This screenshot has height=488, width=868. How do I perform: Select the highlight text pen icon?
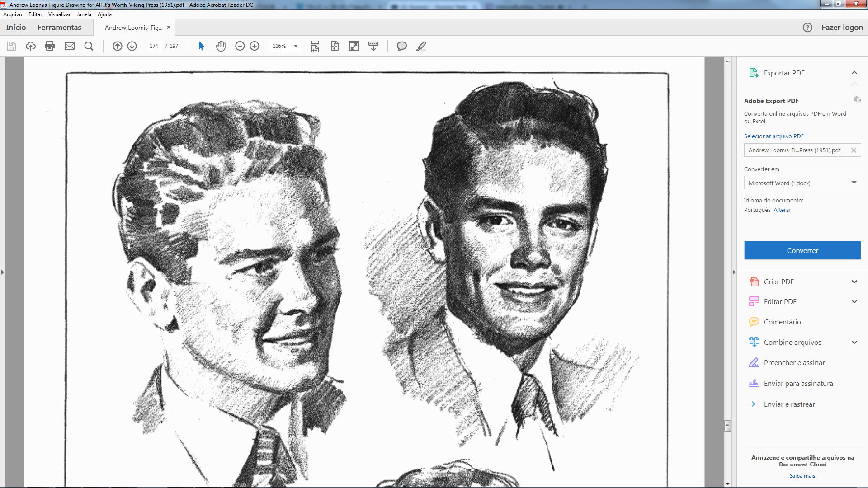pyautogui.click(x=421, y=46)
